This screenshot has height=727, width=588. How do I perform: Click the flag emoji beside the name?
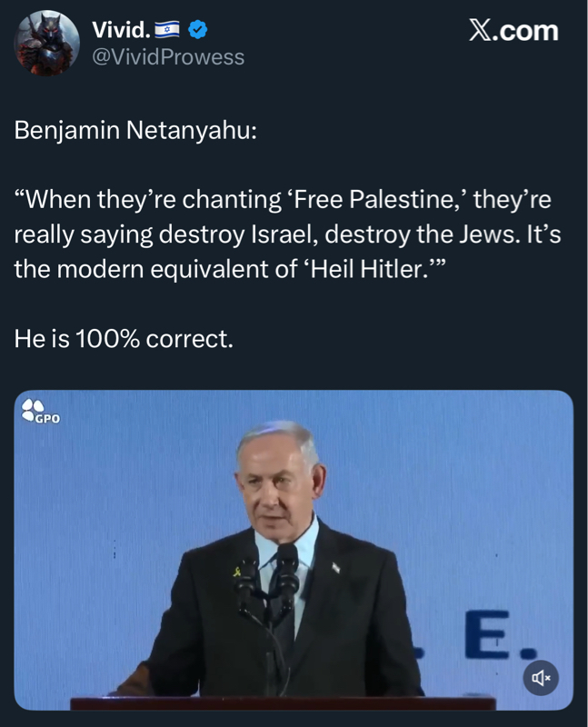pos(169,30)
